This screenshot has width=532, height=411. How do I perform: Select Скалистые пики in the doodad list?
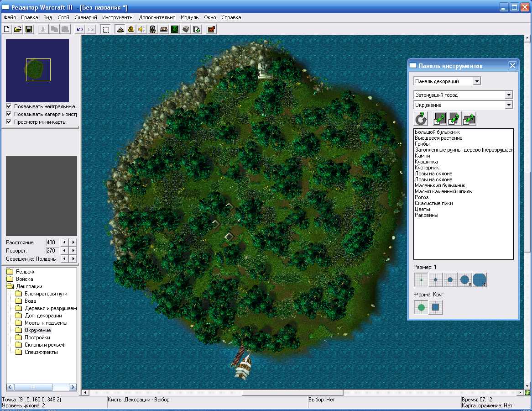click(x=433, y=203)
